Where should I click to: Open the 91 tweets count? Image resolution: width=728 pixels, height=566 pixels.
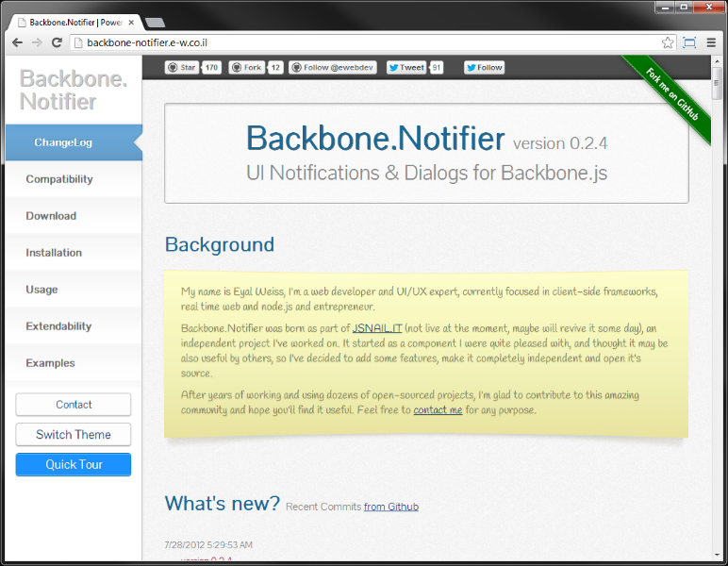437,67
